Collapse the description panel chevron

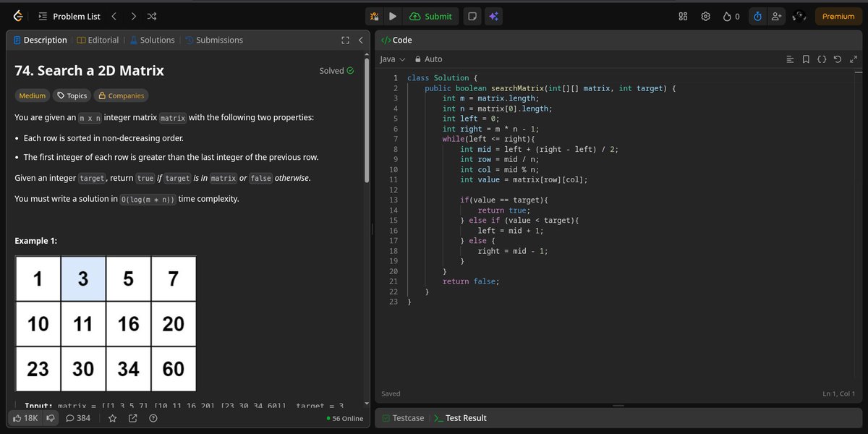(x=360, y=40)
